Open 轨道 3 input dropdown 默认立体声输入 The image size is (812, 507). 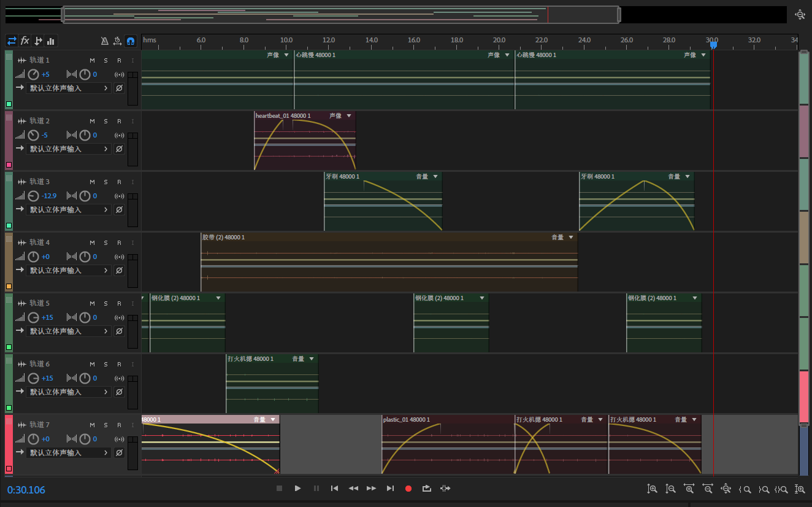click(x=69, y=210)
